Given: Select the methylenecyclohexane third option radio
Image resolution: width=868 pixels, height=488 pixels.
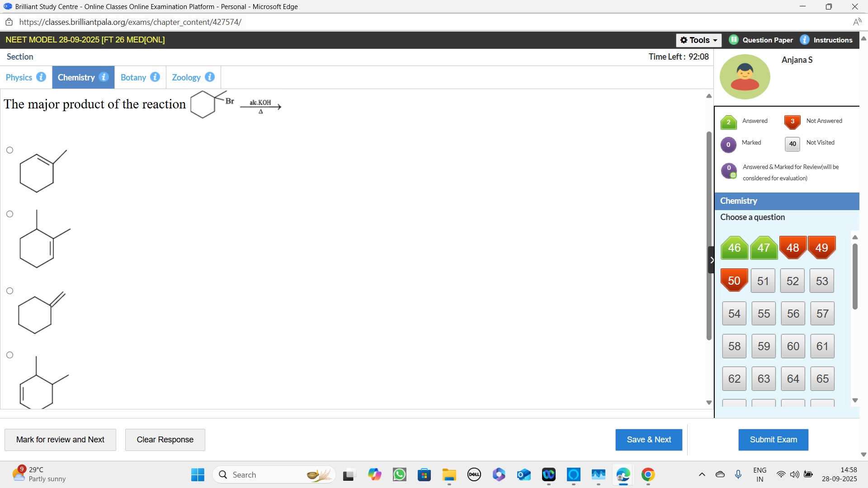Looking at the screenshot, I should tap(10, 291).
